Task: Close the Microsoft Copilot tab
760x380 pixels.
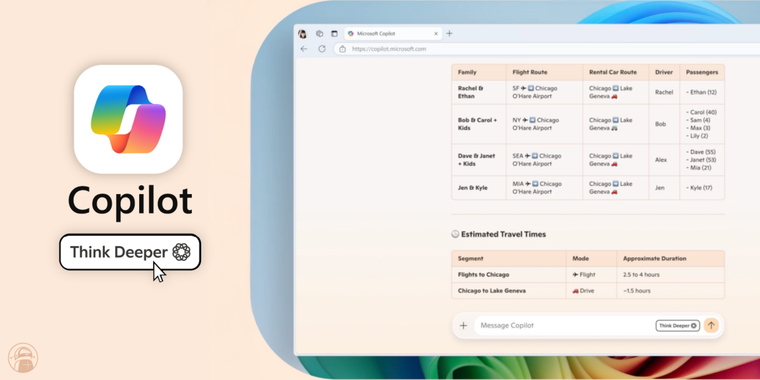Action: coord(436,34)
